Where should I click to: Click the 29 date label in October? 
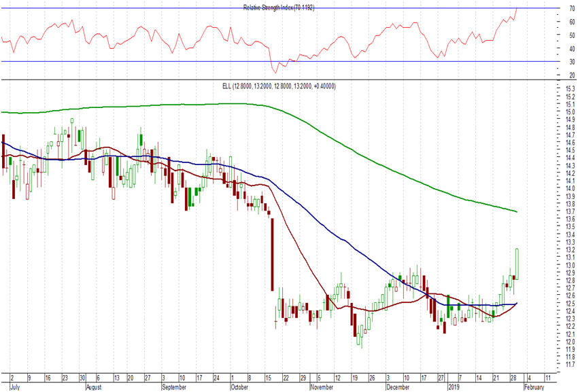point(303,378)
